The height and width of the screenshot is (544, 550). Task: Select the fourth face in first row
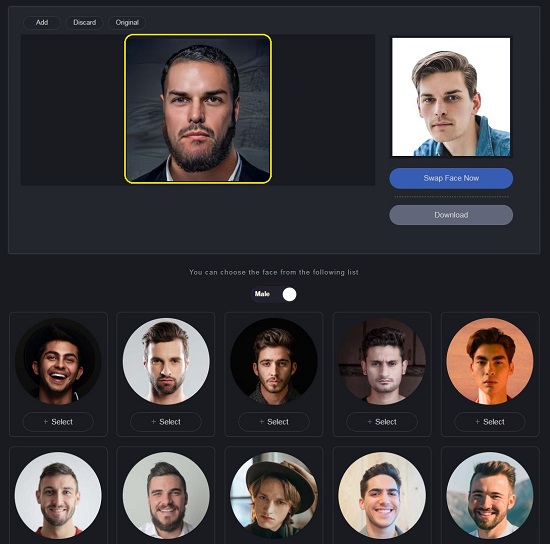click(x=382, y=422)
